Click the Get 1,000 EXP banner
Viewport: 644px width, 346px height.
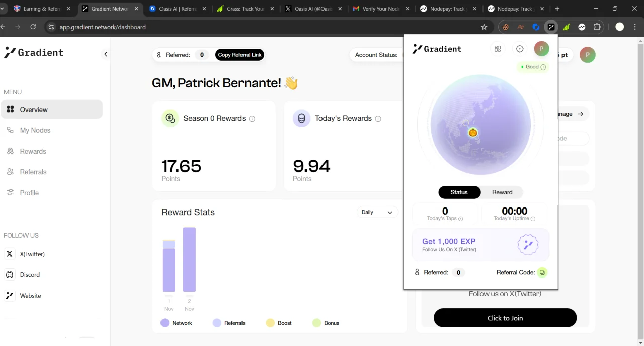(x=481, y=245)
